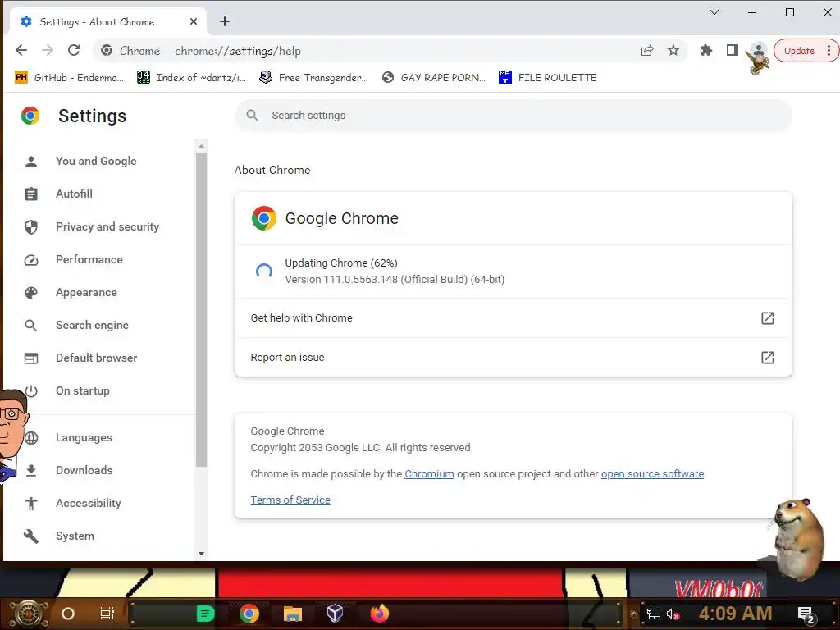Share this page from the address bar icon
This screenshot has width=840, height=630.
(x=647, y=50)
